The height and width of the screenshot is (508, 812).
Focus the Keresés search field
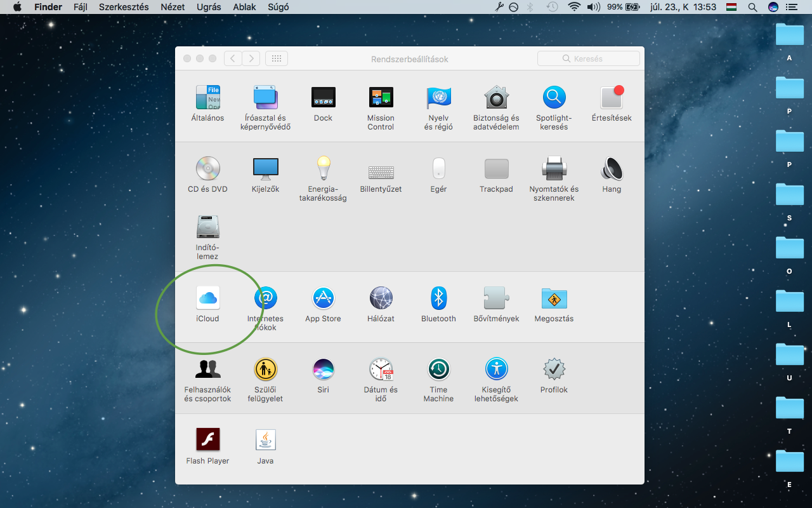tap(589, 58)
